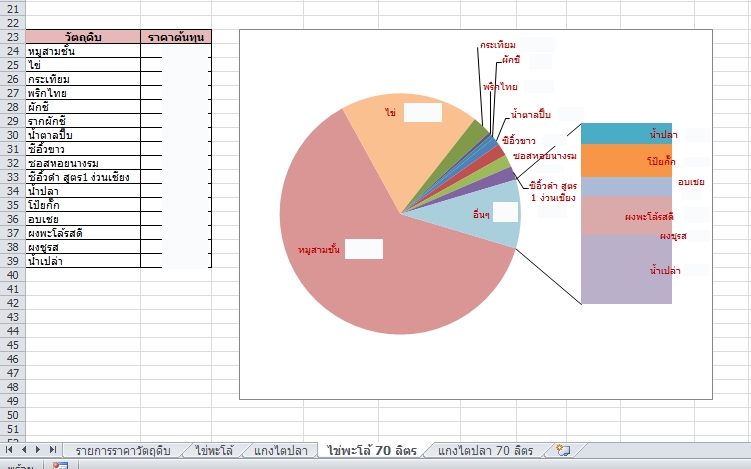Click the ซอสหอยนางรม cell in row 32

pos(83,163)
